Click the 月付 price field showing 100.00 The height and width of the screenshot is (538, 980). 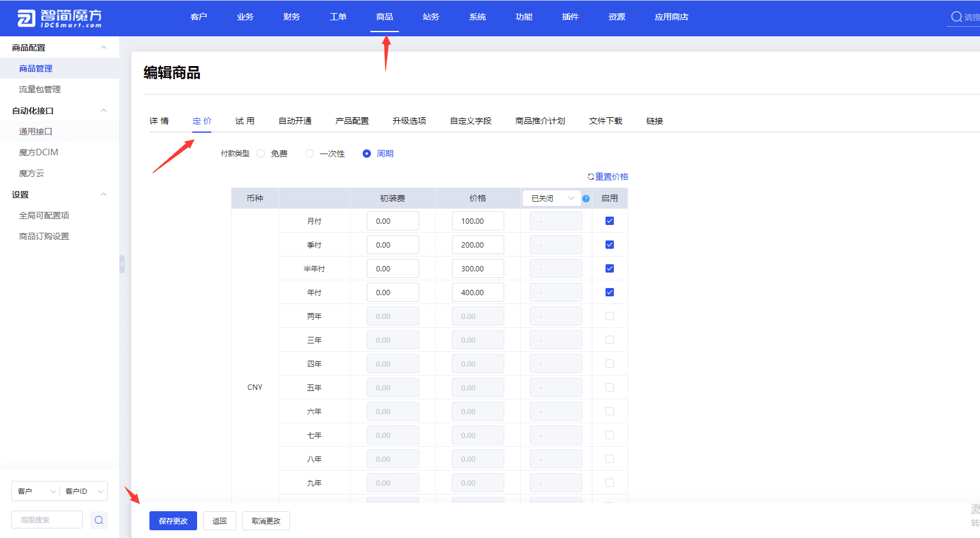click(478, 221)
